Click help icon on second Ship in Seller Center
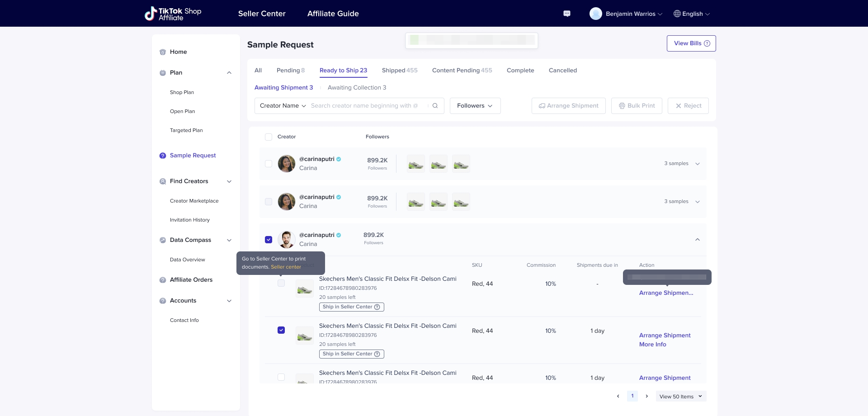The height and width of the screenshot is (416, 868). [377, 354]
